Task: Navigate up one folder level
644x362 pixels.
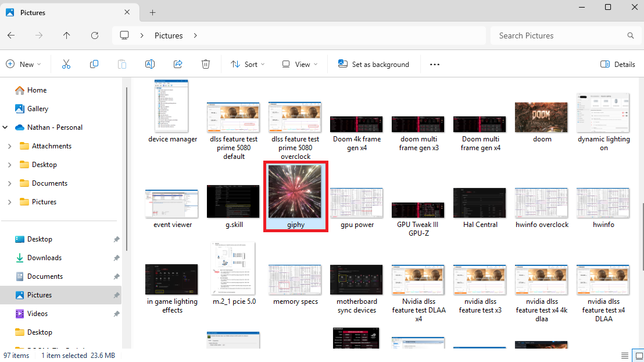Action: pyautogui.click(x=66, y=36)
